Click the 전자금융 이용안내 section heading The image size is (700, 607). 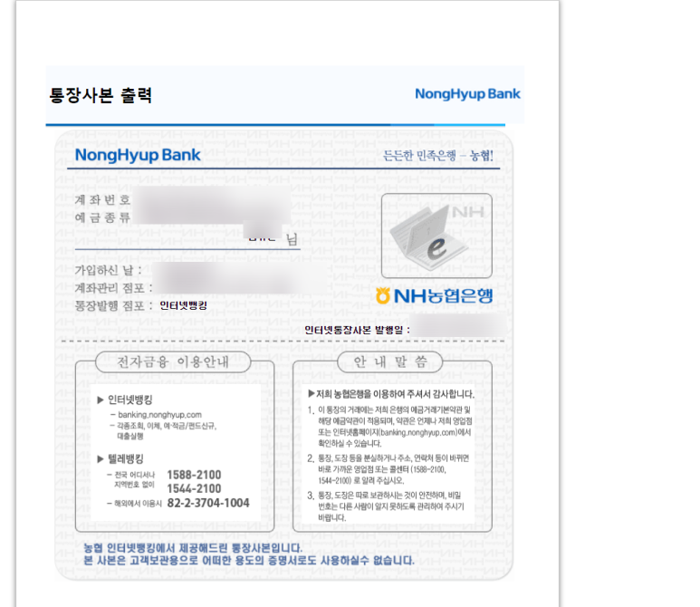pyautogui.click(x=173, y=361)
